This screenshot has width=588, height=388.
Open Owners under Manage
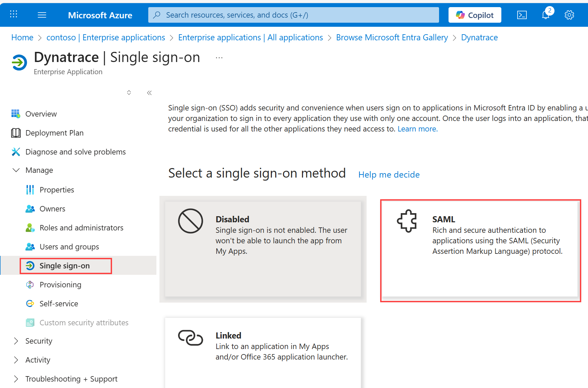coord(52,209)
